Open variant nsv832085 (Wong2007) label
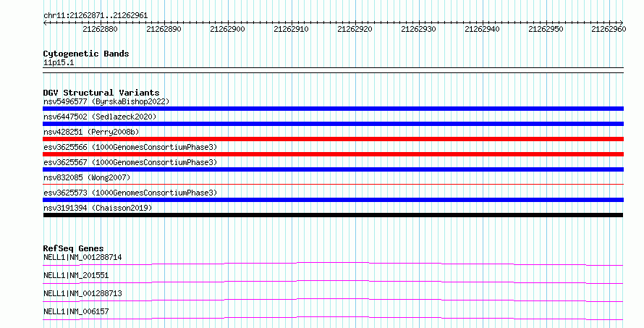This screenshot has width=644, height=328. [87, 177]
